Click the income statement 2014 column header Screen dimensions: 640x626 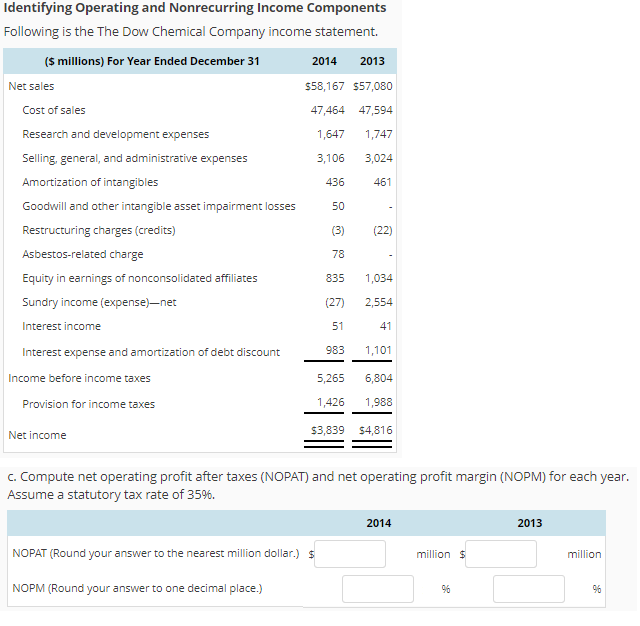324,62
